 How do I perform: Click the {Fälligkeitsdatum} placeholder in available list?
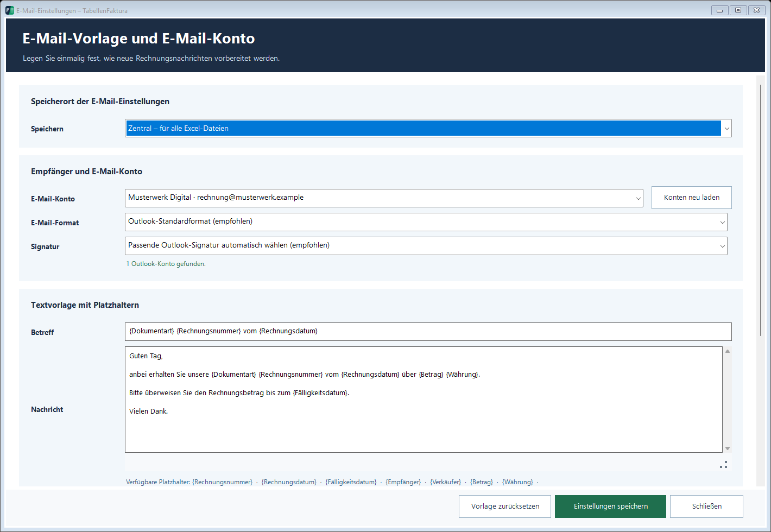pyautogui.click(x=351, y=482)
